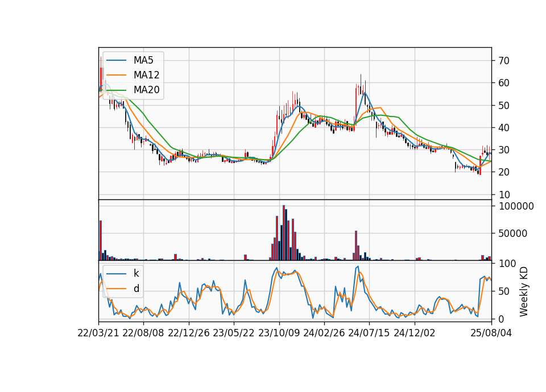This screenshot has height=392, width=546.
Task: Click the price axis label 40
Action: point(503,128)
